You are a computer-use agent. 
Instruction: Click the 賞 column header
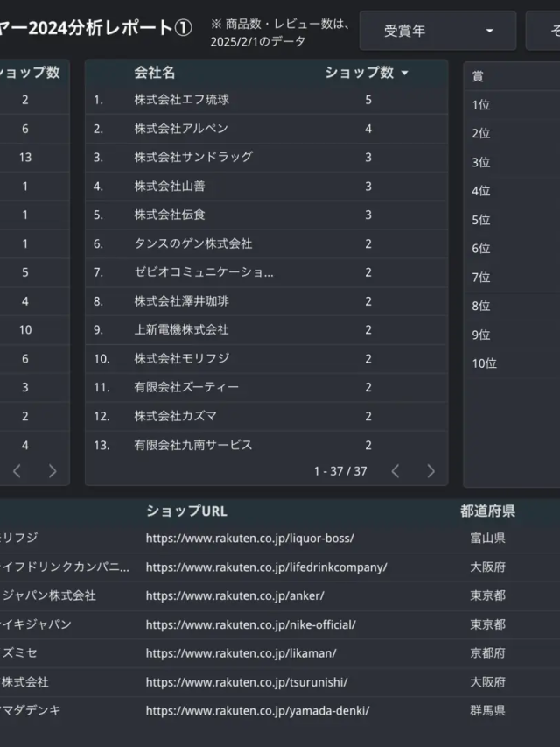tap(478, 76)
